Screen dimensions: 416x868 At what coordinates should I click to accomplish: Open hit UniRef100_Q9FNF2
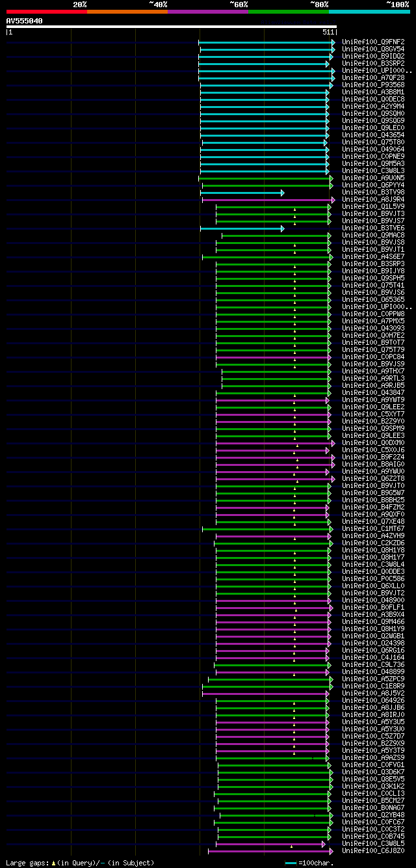pos(374,42)
